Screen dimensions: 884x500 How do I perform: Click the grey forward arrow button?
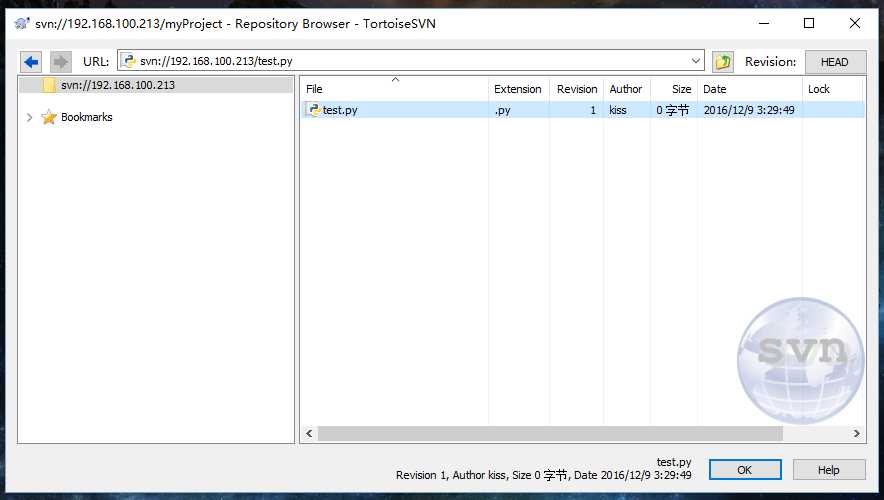[60, 61]
